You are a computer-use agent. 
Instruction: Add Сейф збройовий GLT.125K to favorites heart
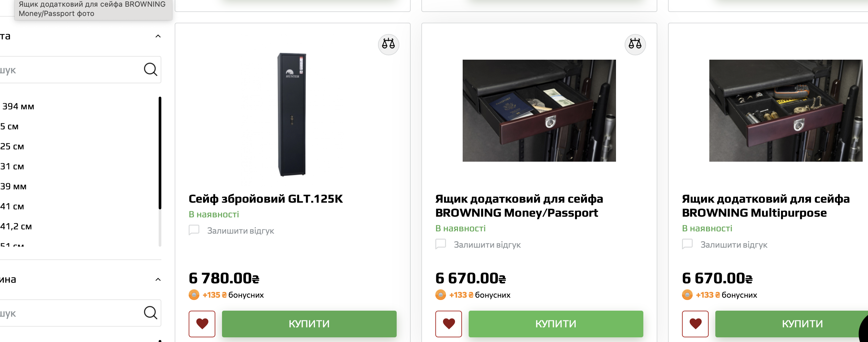tap(202, 323)
